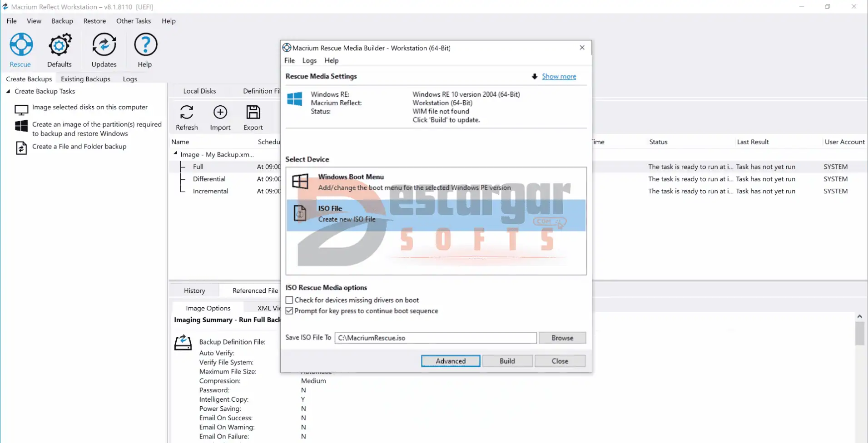Click the Show more link
Image resolution: width=868 pixels, height=443 pixels.
[x=559, y=76]
